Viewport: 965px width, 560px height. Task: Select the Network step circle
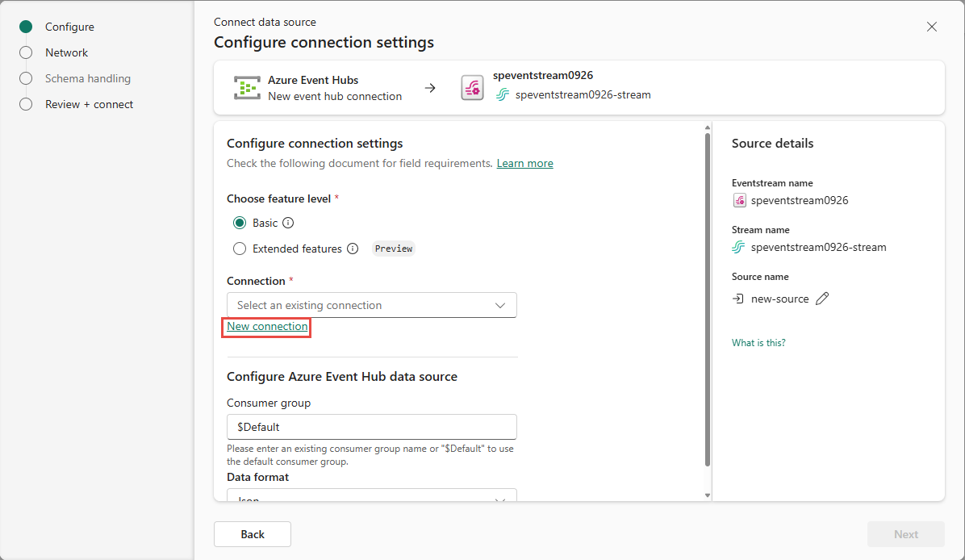tap(25, 52)
